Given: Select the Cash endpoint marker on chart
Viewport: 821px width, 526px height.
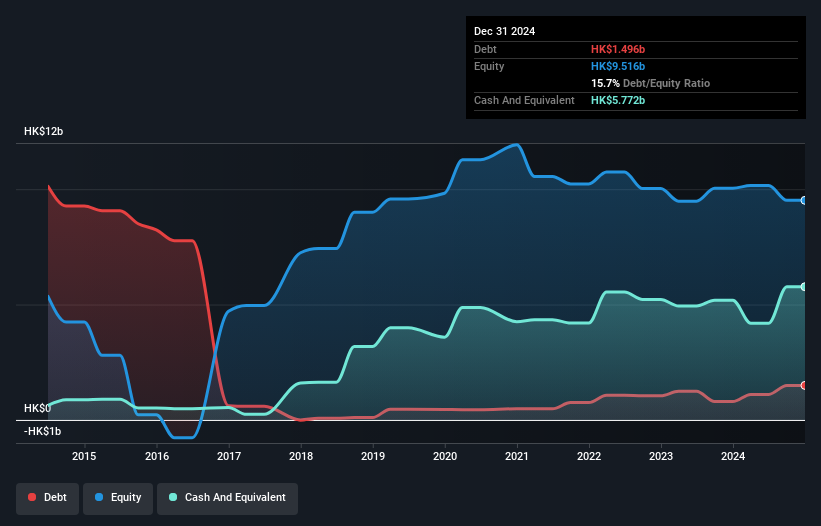Looking at the screenshot, I should click(803, 287).
